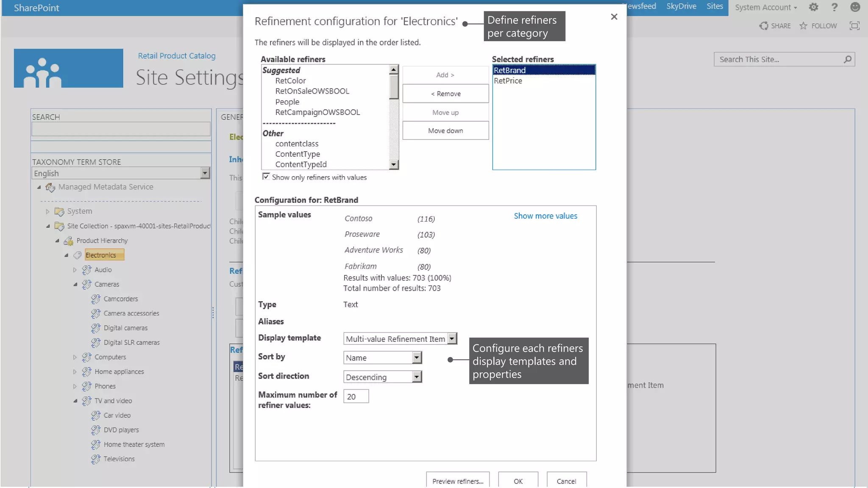Click the Audio term icon

pyautogui.click(x=86, y=270)
